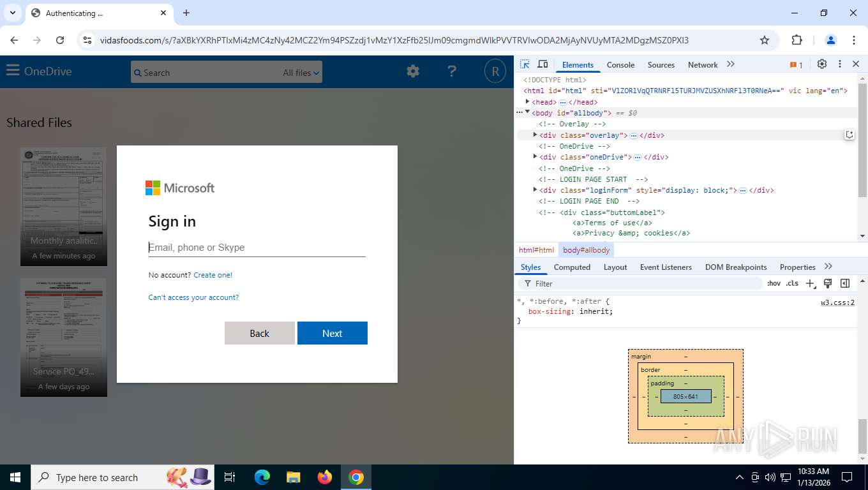The height and width of the screenshot is (490, 868).
Task: Open the notification center icon
Action: pyautogui.click(x=847, y=477)
